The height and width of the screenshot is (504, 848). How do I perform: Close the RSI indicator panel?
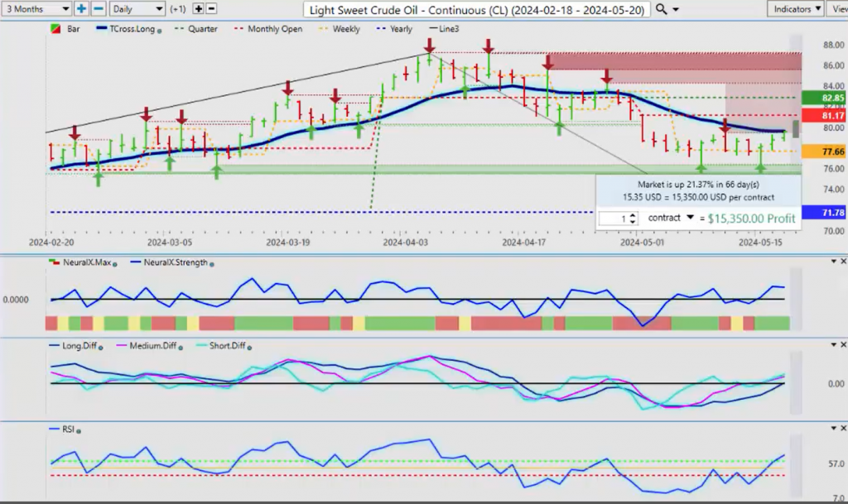[843, 428]
